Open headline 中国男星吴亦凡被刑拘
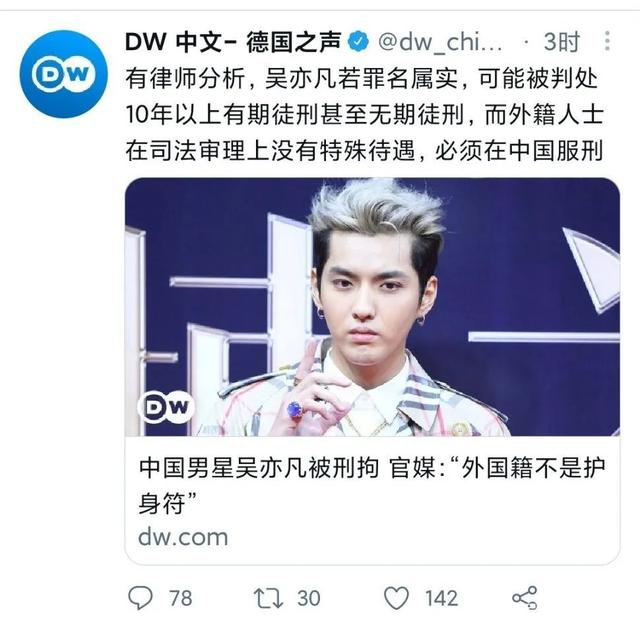 259,468
